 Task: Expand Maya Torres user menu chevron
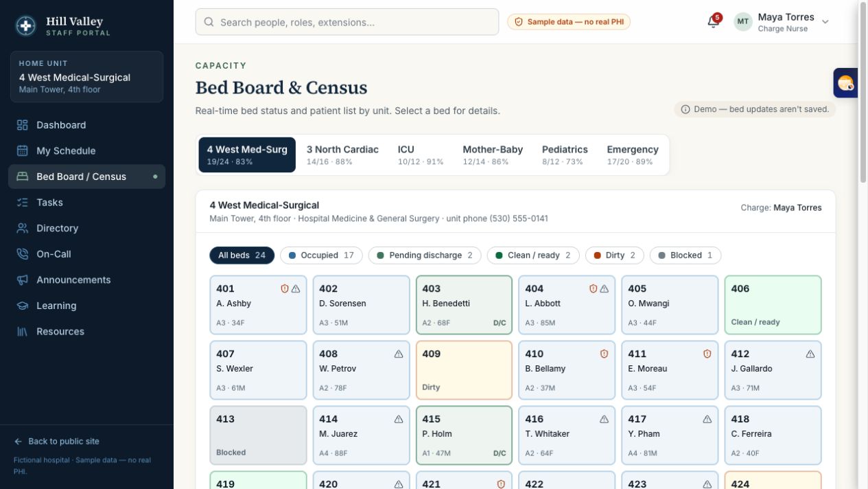(x=825, y=22)
